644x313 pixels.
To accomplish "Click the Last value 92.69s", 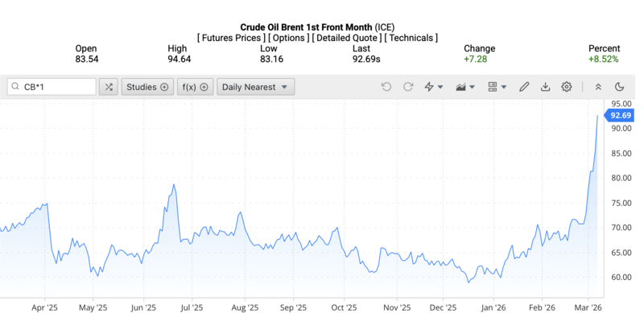I will (366, 60).
